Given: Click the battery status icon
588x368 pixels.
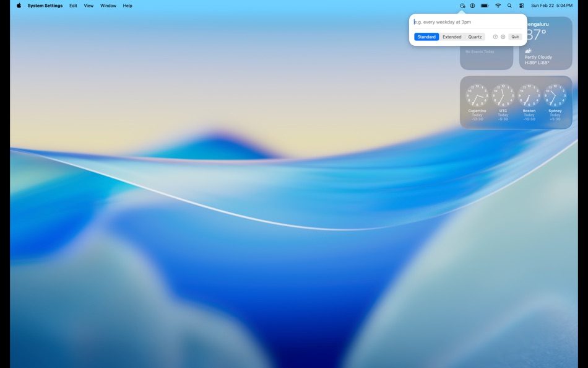Looking at the screenshot, I should pos(484,5).
